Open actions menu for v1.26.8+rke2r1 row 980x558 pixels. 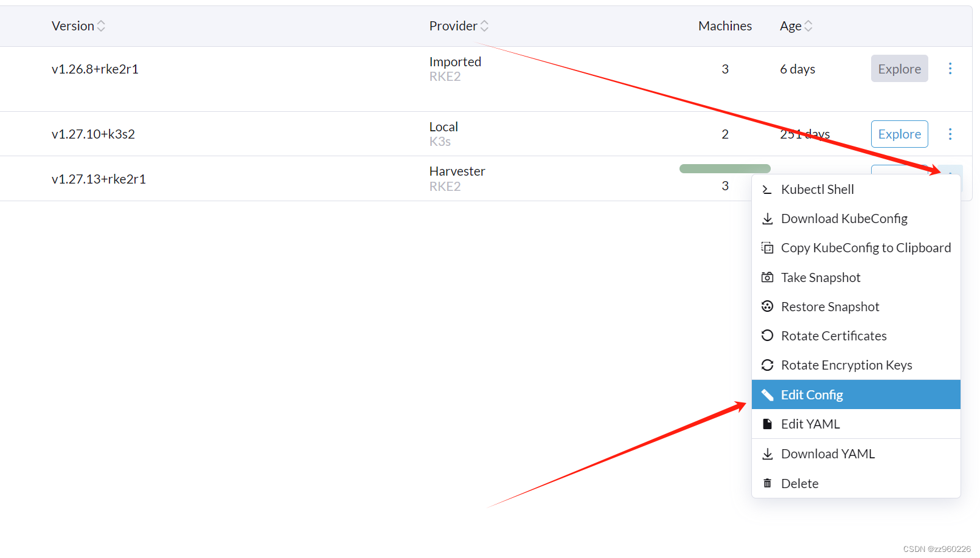(x=950, y=69)
